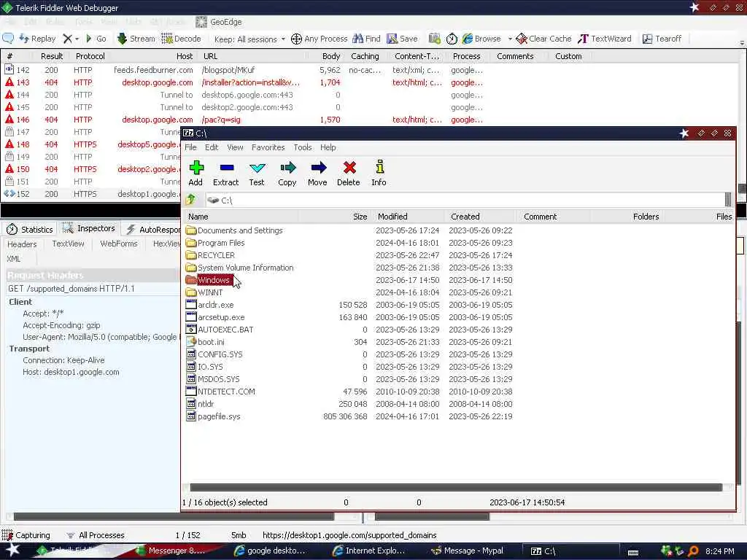Open dropdown arrow next to Remove X
This screenshot has height=560, width=747.
coord(77,39)
